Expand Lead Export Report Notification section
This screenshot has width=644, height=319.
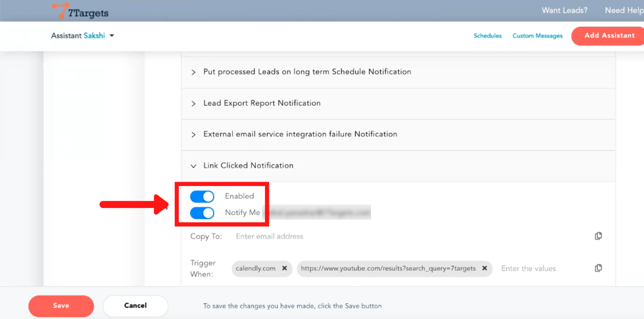194,103
